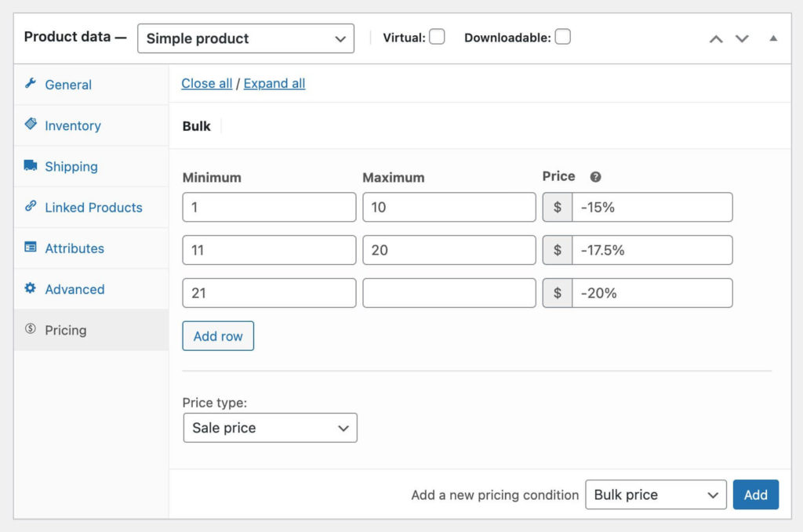Click the blue Add button
Image resolution: width=803 pixels, height=532 pixels.
pyautogui.click(x=755, y=494)
